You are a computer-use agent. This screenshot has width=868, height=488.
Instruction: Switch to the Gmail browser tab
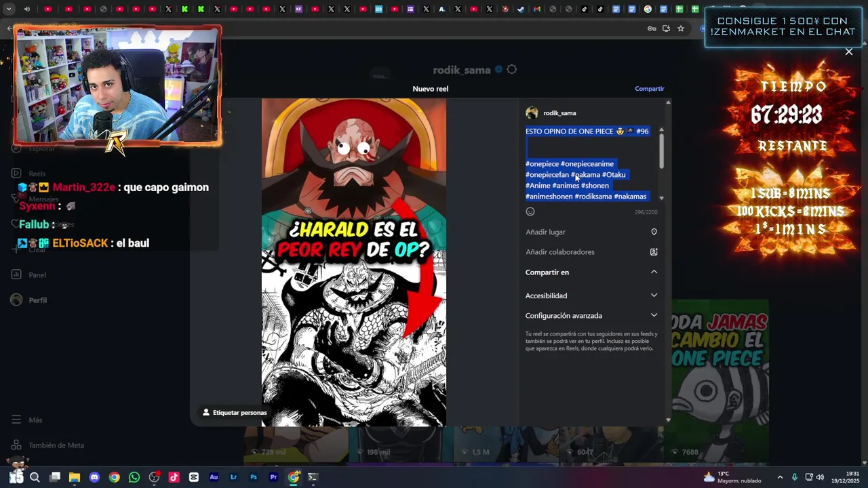coord(538,9)
